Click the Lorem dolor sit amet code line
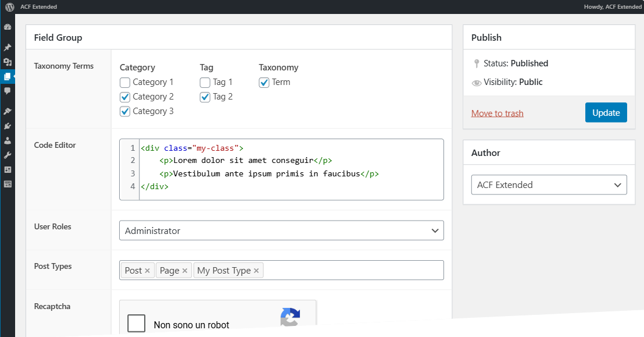Viewport: 644px width, 337px height. [x=246, y=161]
